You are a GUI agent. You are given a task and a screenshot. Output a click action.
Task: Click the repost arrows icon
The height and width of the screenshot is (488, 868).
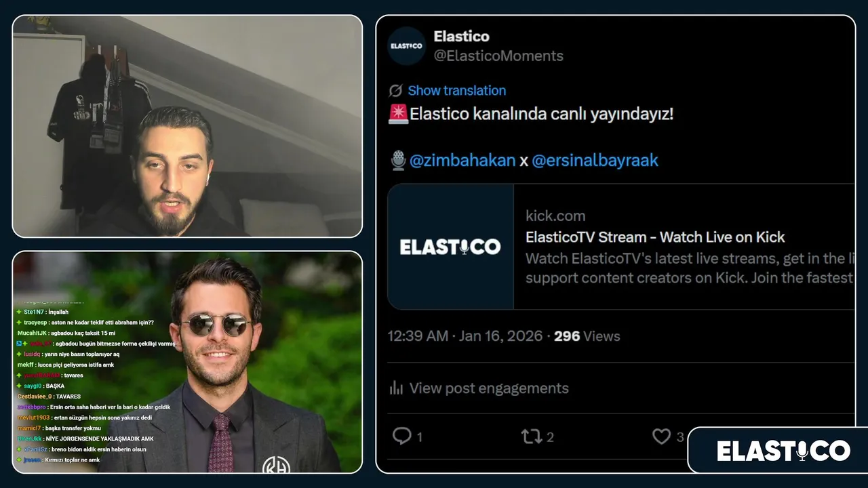point(530,436)
